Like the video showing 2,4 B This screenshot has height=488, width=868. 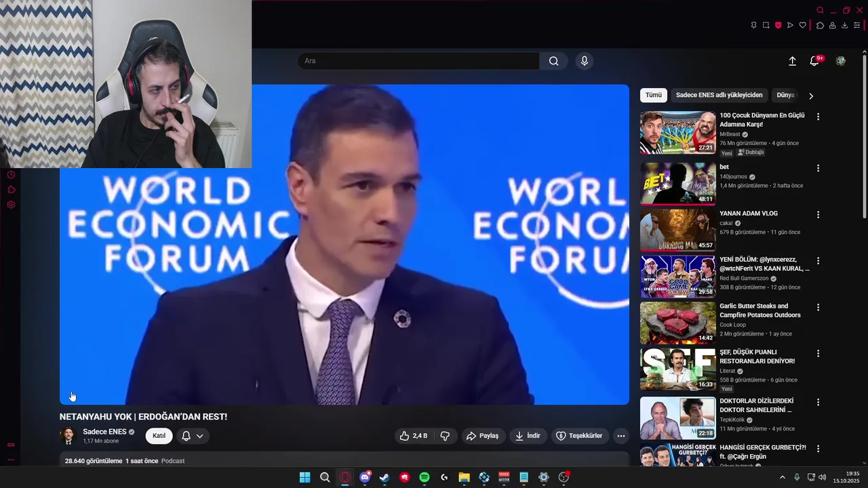pyautogui.click(x=414, y=436)
